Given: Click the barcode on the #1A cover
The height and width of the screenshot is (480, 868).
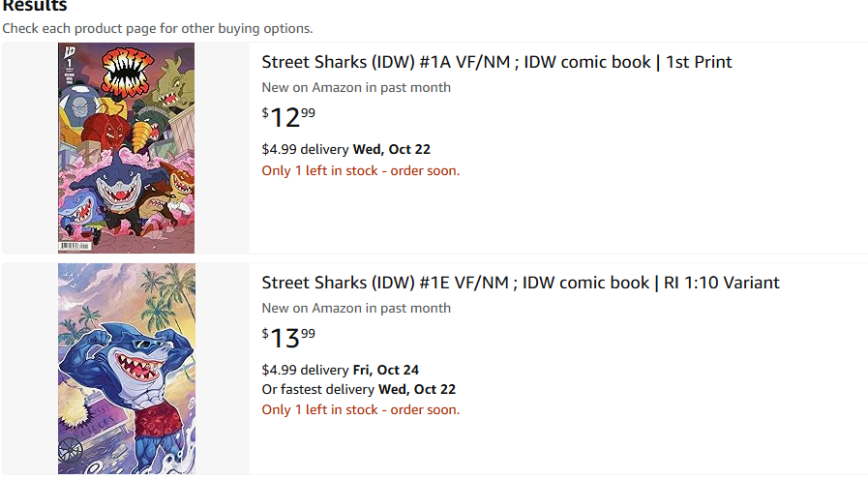Looking at the screenshot, I should pyautogui.click(x=73, y=246).
